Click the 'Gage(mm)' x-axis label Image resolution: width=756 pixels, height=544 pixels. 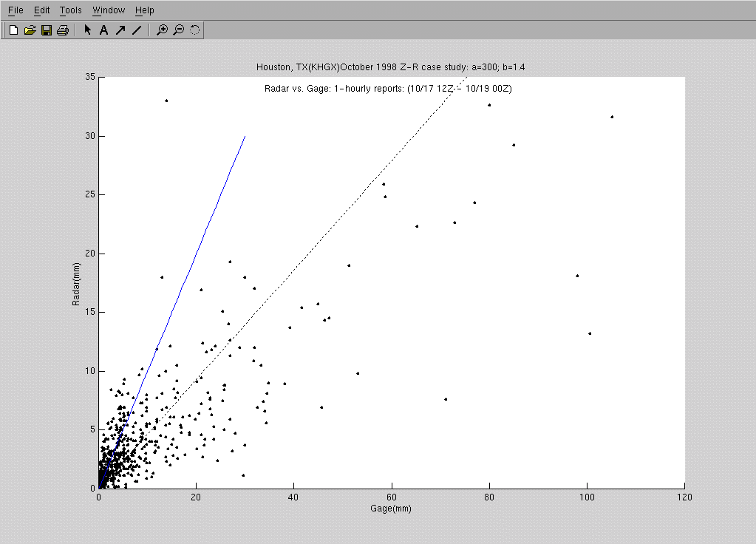(390, 509)
